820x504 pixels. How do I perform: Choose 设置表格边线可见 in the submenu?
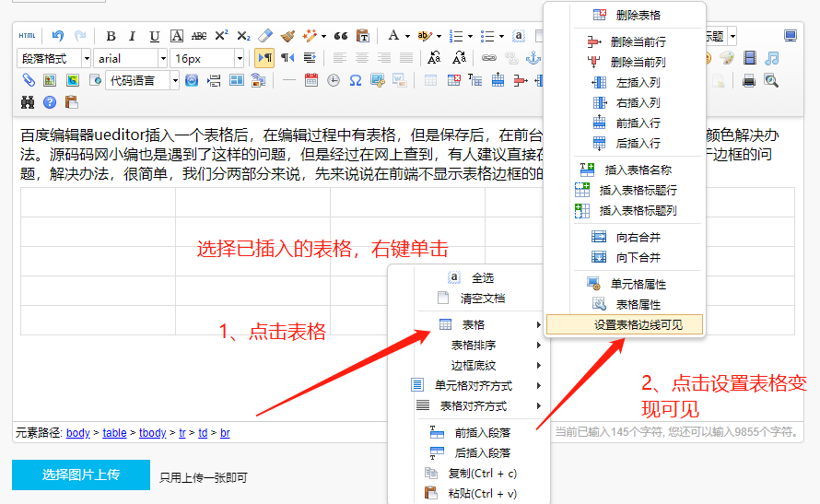[x=625, y=324]
